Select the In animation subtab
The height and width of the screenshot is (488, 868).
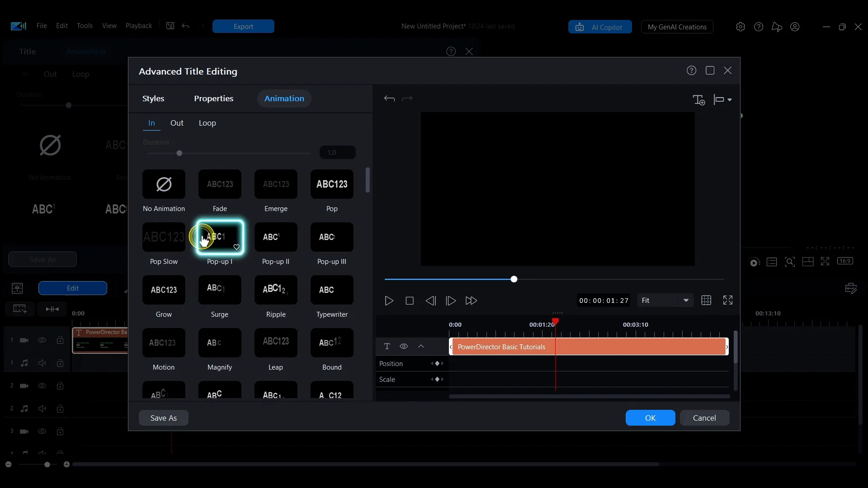[151, 123]
